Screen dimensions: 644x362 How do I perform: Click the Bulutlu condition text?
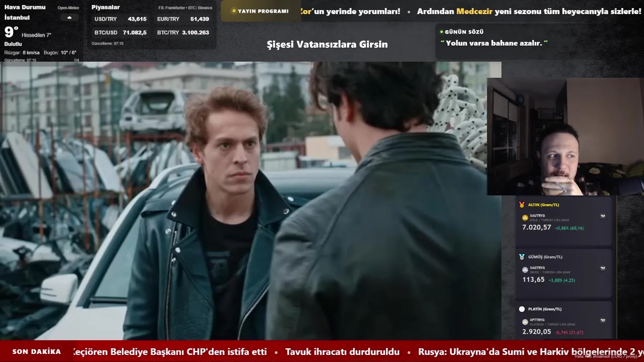(13, 44)
